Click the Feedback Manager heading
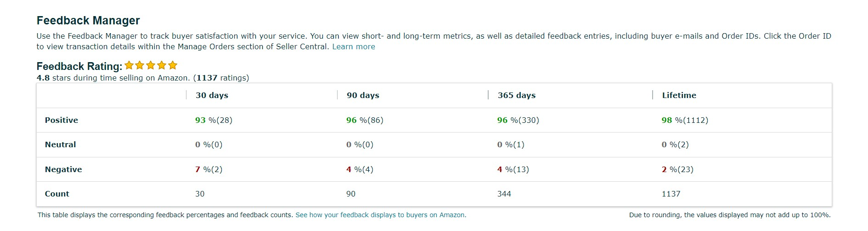Image resolution: width=868 pixels, height=231 pixels. (88, 20)
